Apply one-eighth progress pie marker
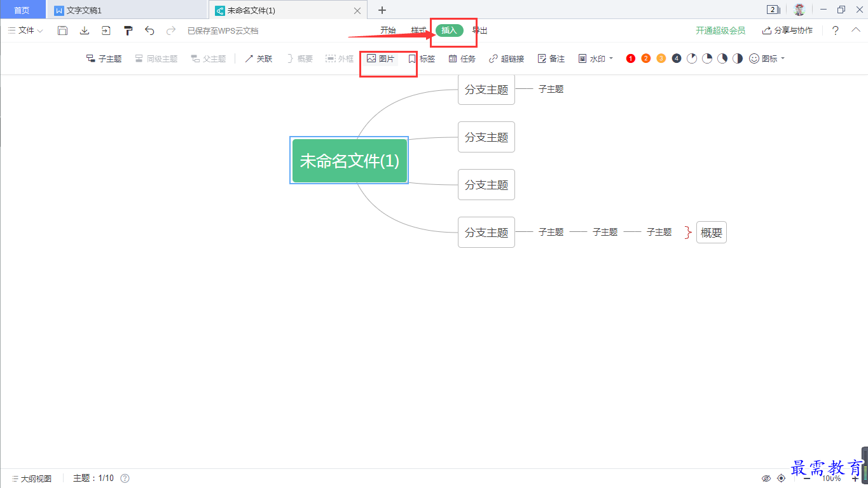This screenshot has width=868, height=488. [x=692, y=58]
